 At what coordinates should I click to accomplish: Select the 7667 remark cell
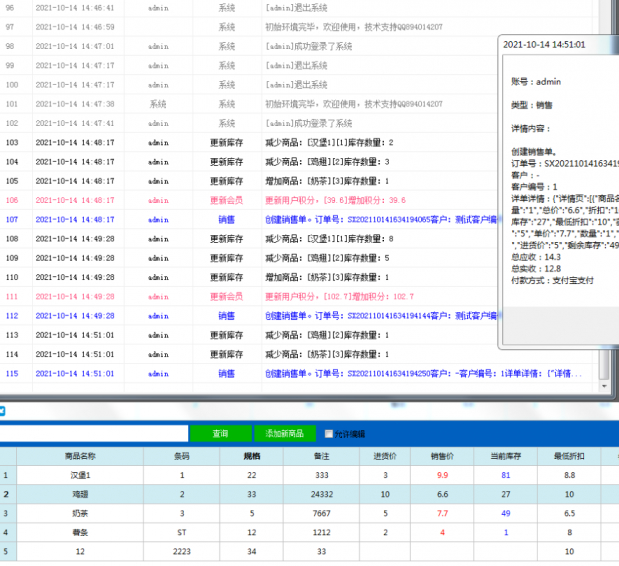321,513
